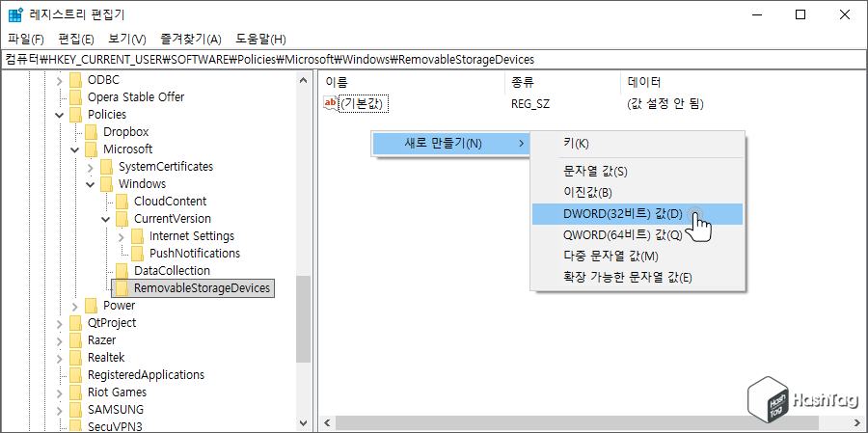Click the Registry Editor app icon in title bar
Screen dimensions: 868x433
pyautogui.click(x=14, y=14)
